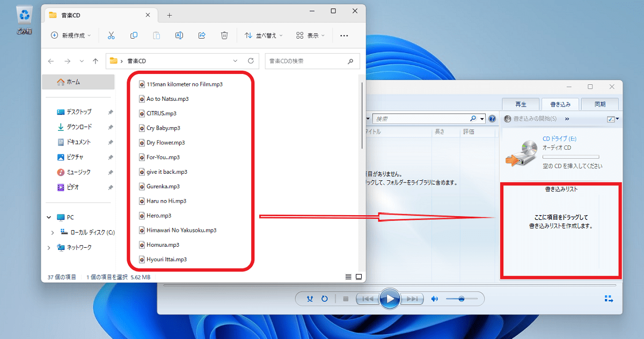Expand the PC entry in sidebar

(x=49, y=217)
